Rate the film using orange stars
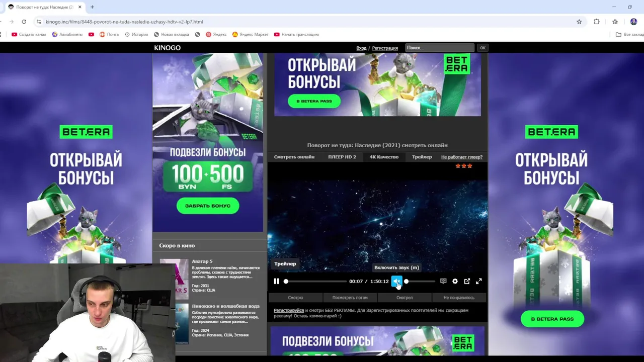 pyautogui.click(x=463, y=166)
